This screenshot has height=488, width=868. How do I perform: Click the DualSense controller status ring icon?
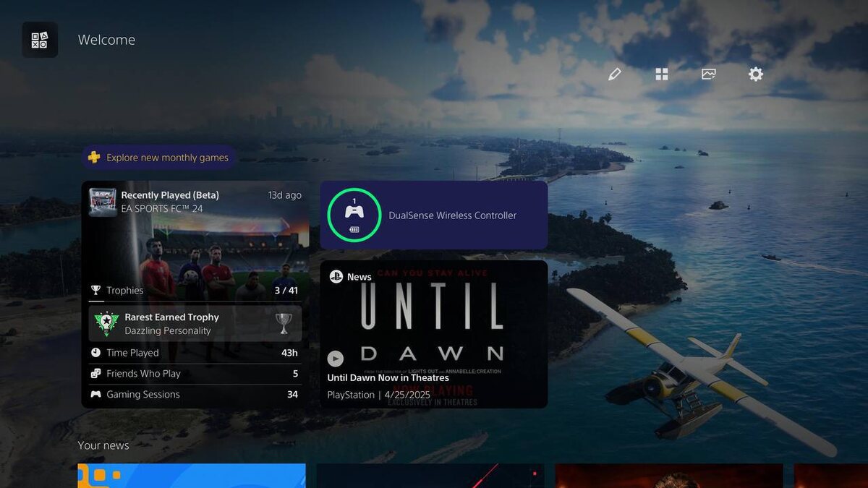[x=354, y=215]
